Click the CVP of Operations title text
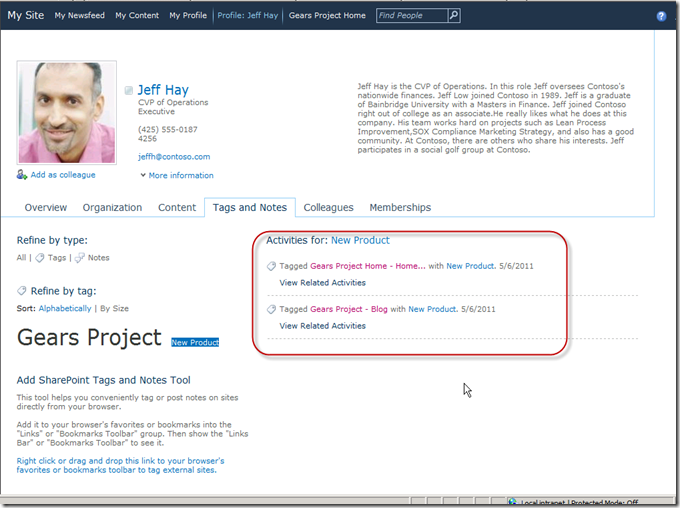The height and width of the screenshot is (508, 680). click(x=173, y=102)
